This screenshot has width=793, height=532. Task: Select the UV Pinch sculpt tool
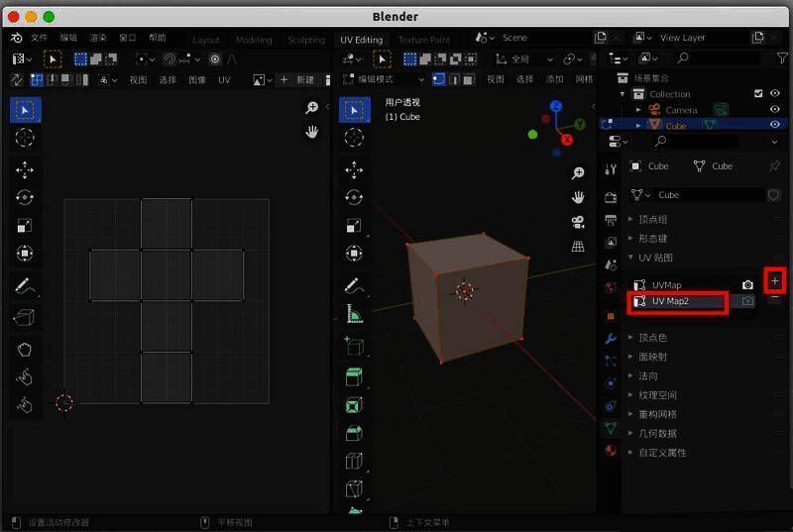tap(25, 404)
